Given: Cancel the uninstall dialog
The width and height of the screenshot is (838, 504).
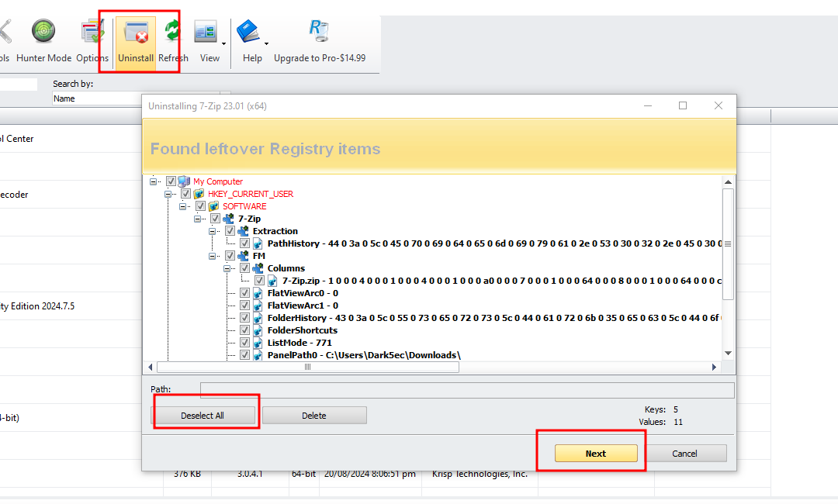Looking at the screenshot, I should (684, 454).
